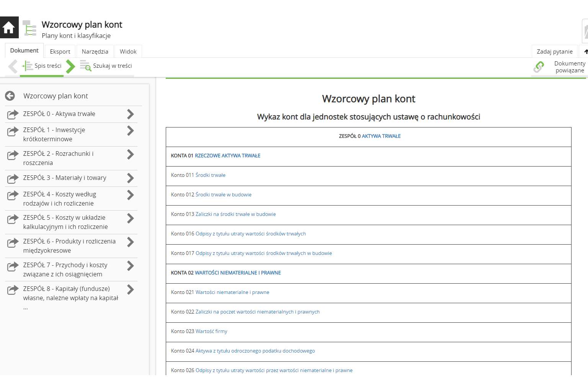Open the Środki trwałe w budowie link
This screenshot has width=588, height=392.
[x=223, y=195]
